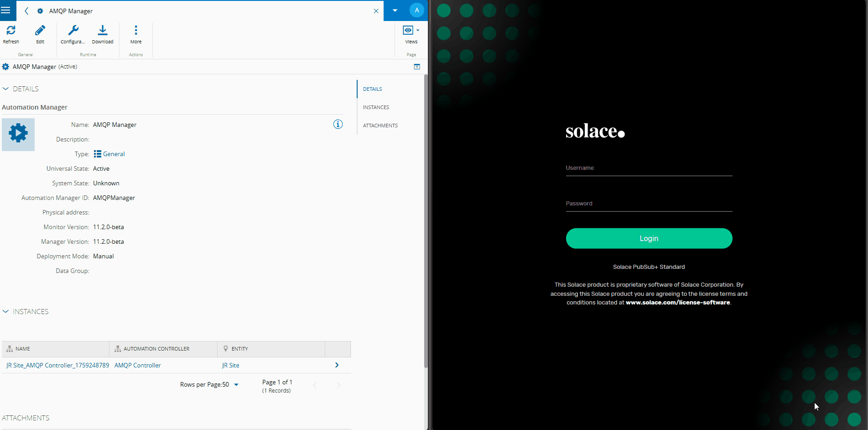Image resolution: width=868 pixels, height=430 pixels.
Task: Open the JR Site_AMQP Controller instance link
Action: point(57,365)
